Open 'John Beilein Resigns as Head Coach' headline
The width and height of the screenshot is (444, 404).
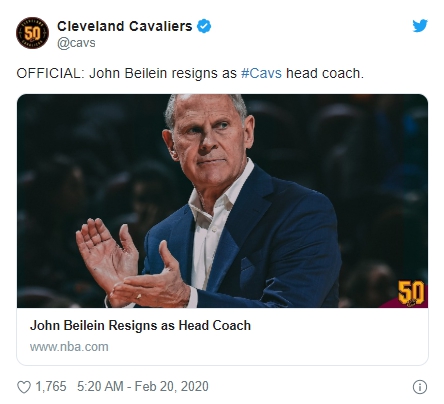[140, 325]
